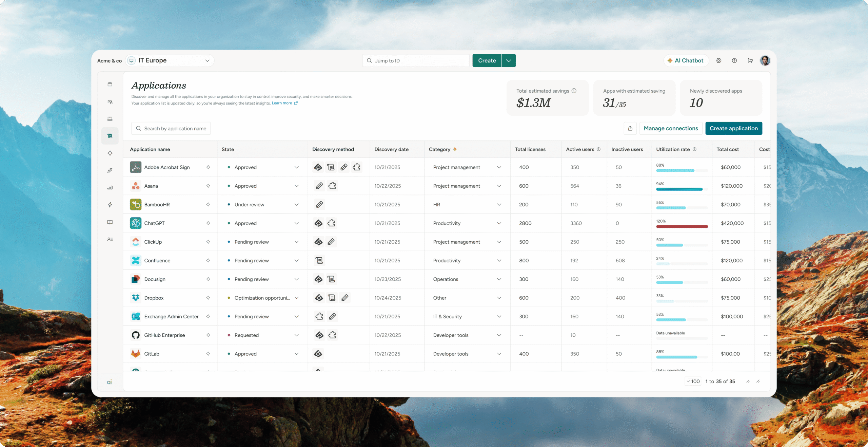Open the lightning bolt item in sidebar
Screen dimensions: 868x447
pyautogui.click(x=110, y=205)
